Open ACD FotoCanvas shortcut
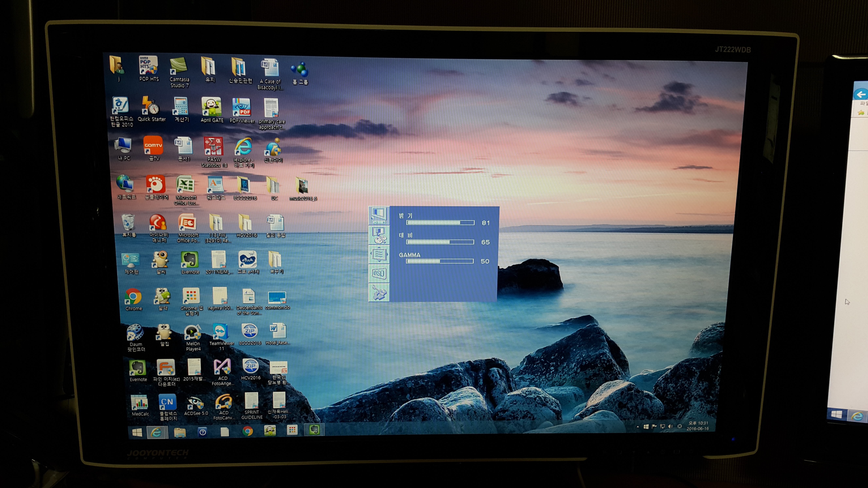 click(x=224, y=407)
